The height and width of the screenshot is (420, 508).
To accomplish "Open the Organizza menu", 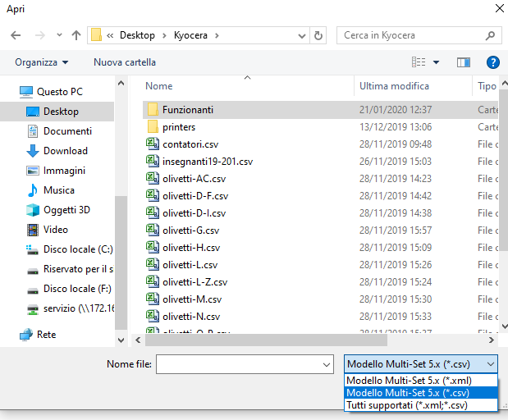I will (42, 62).
